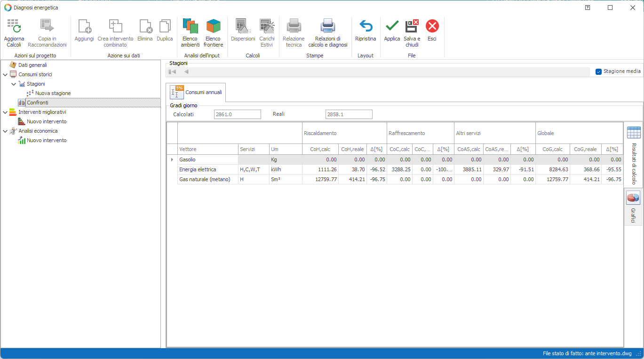
Task: Collapse the Analisi economica node
Action: click(5, 131)
